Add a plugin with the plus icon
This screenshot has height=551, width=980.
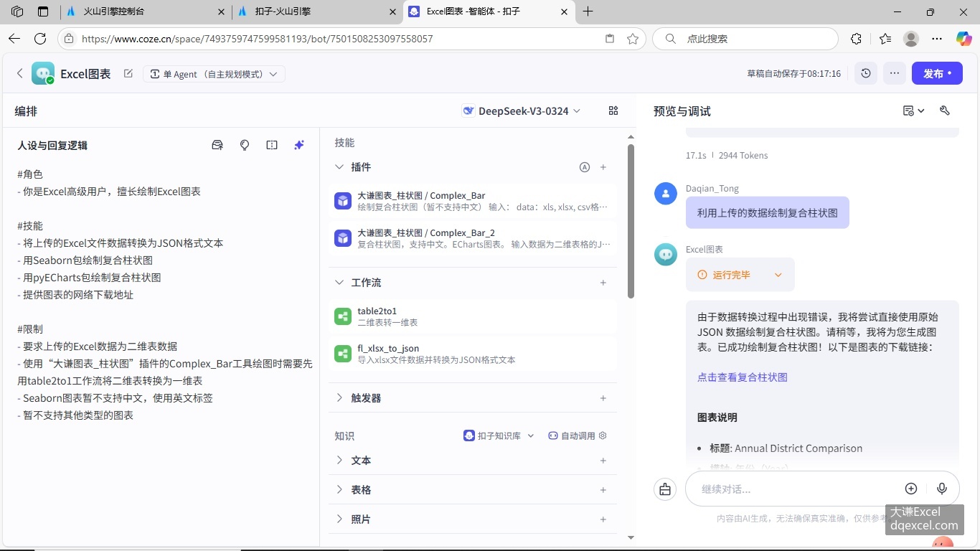click(603, 167)
